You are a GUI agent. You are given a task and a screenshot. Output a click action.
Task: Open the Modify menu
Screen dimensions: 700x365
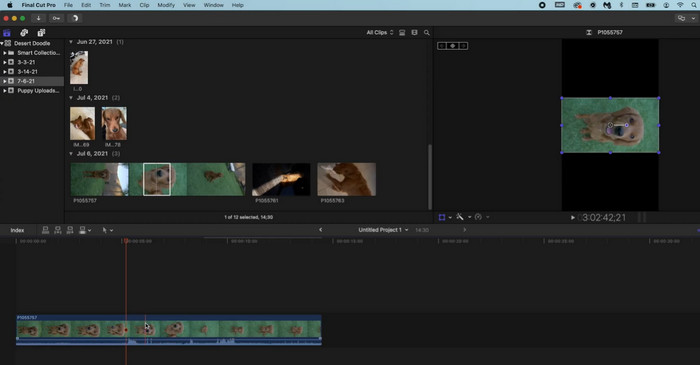(x=166, y=5)
